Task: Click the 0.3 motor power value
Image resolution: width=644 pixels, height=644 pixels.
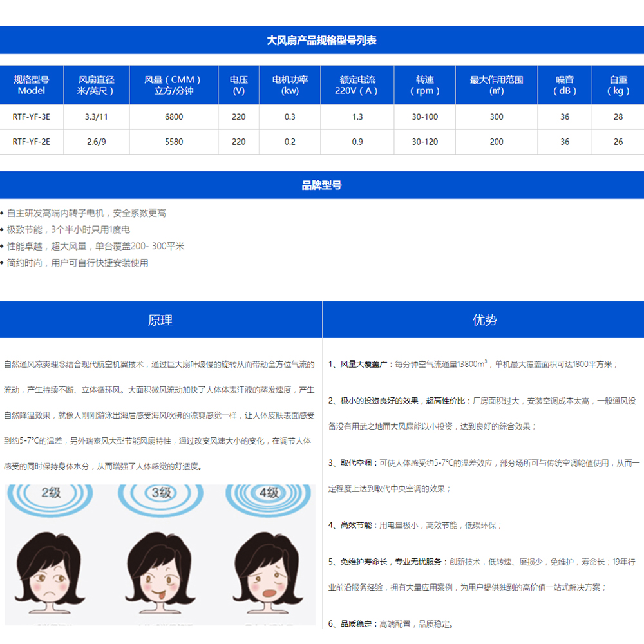Action: coord(290,117)
